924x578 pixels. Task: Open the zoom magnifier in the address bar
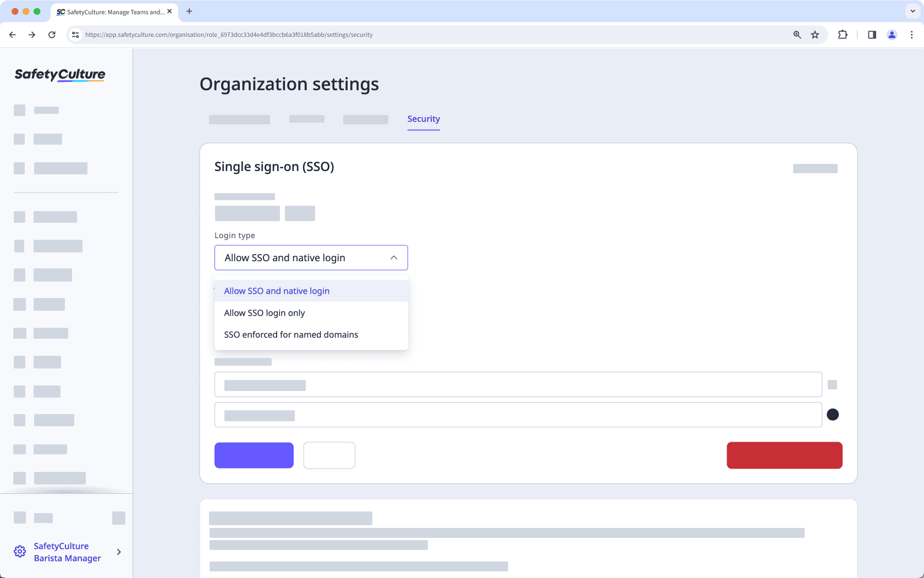pos(796,34)
